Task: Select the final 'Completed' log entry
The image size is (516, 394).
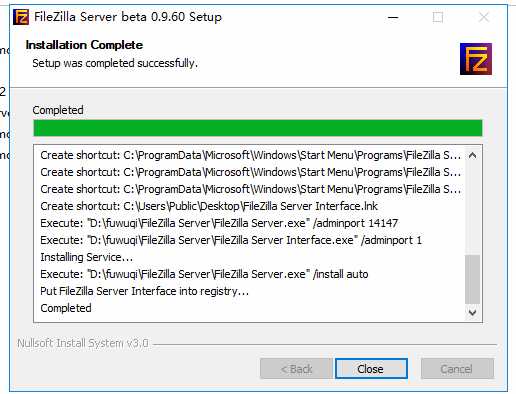Action: [x=66, y=308]
